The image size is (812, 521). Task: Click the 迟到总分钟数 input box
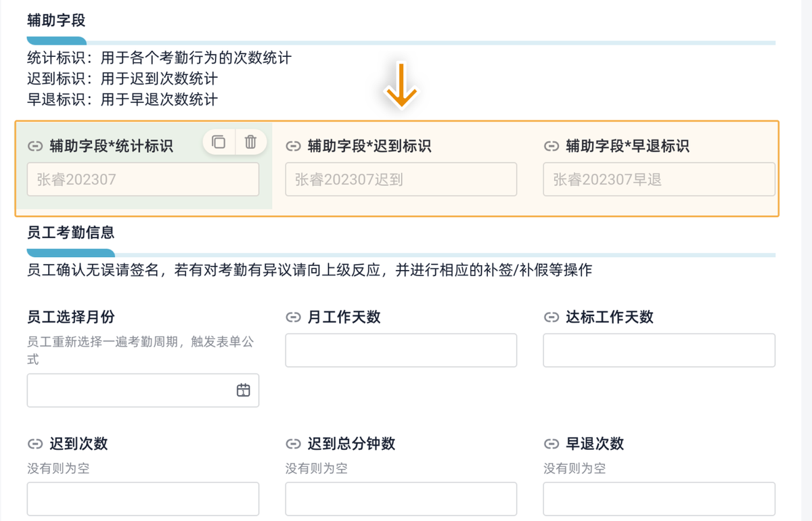pyautogui.click(x=401, y=499)
